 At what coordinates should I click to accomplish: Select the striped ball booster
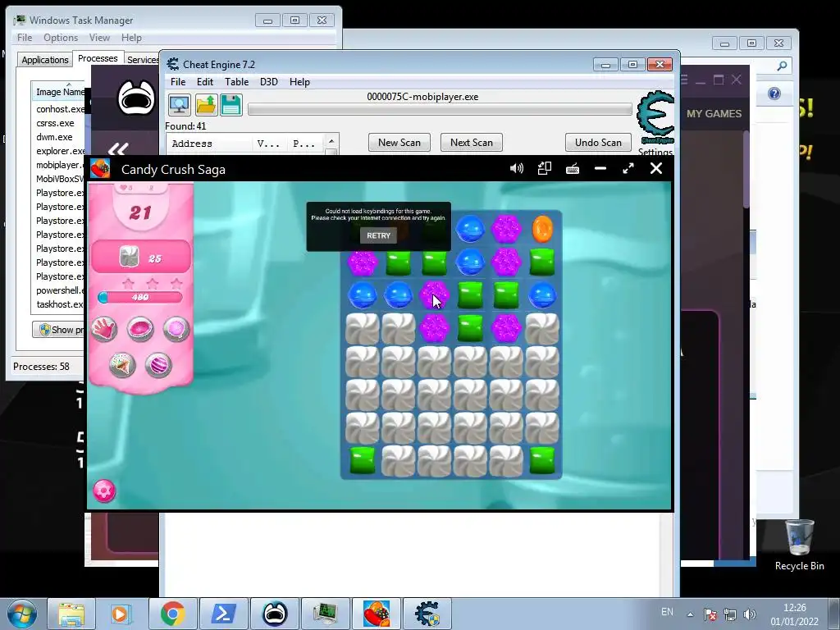[158, 365]
